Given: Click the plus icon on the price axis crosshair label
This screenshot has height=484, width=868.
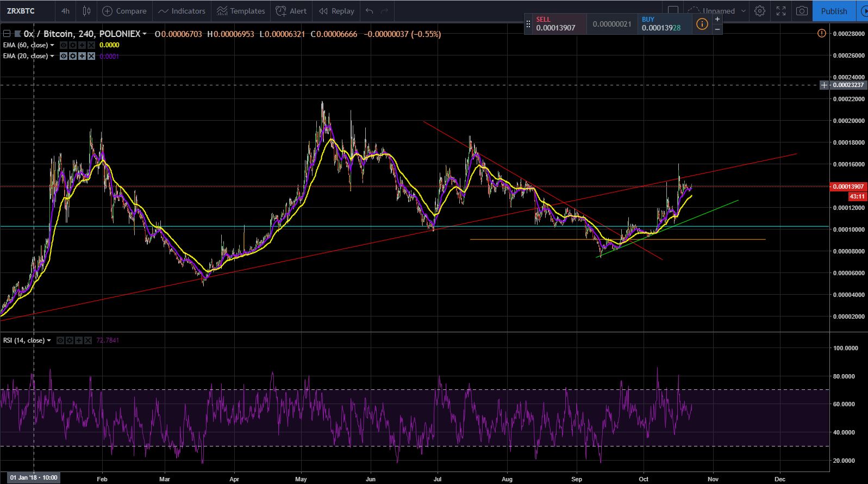Looking at the screenshot, I should [825, 85].
